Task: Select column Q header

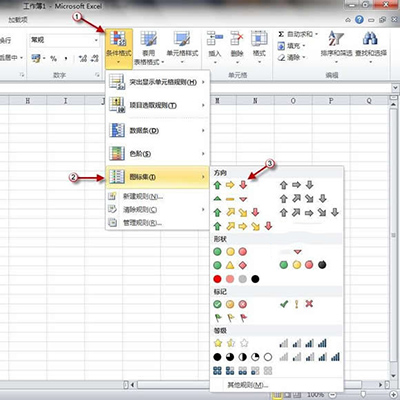Action: [x=369, y=101]
